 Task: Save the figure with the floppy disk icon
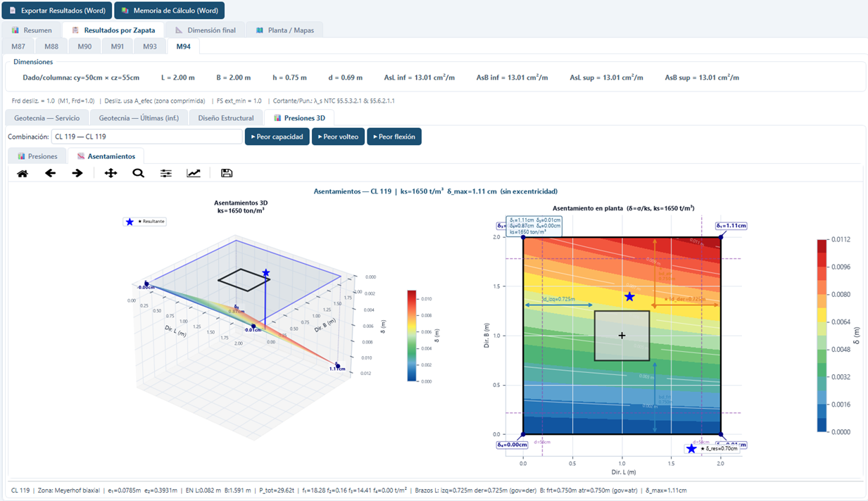227,173
